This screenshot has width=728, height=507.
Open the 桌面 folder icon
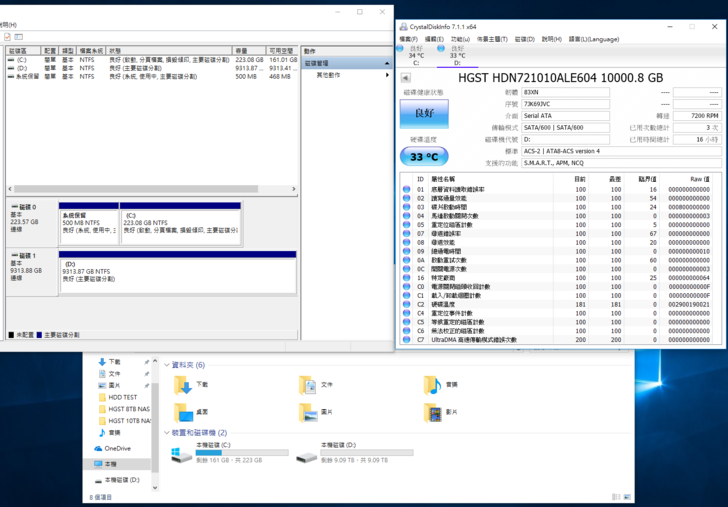coord(183,412)
